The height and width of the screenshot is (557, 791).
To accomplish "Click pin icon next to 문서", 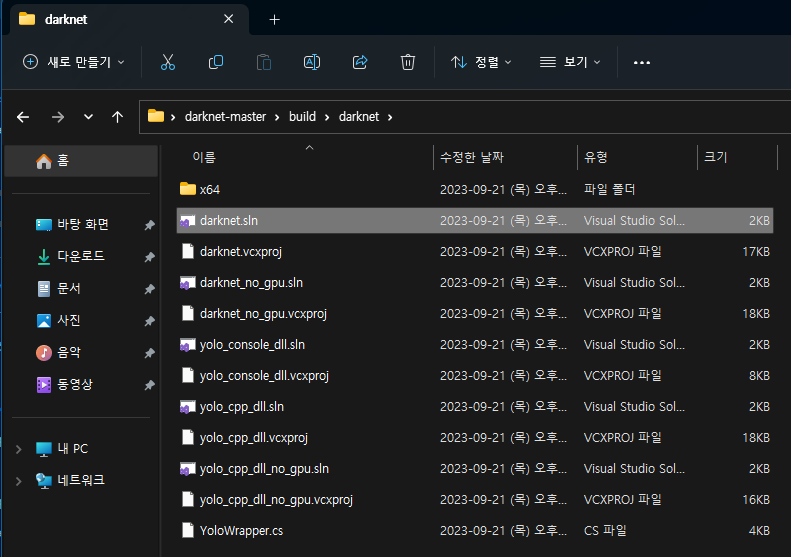I will (149, 289).
